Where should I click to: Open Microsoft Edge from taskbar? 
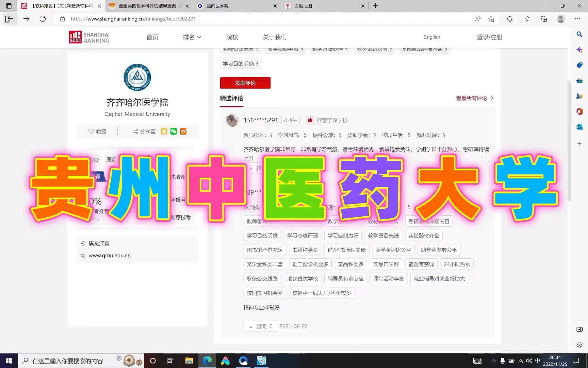207,361
